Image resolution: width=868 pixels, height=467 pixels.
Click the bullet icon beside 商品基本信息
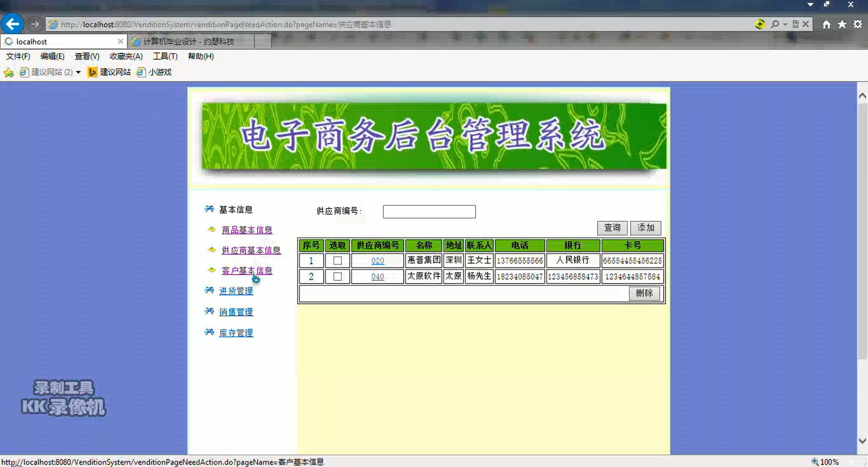click(x=212, y=229)
